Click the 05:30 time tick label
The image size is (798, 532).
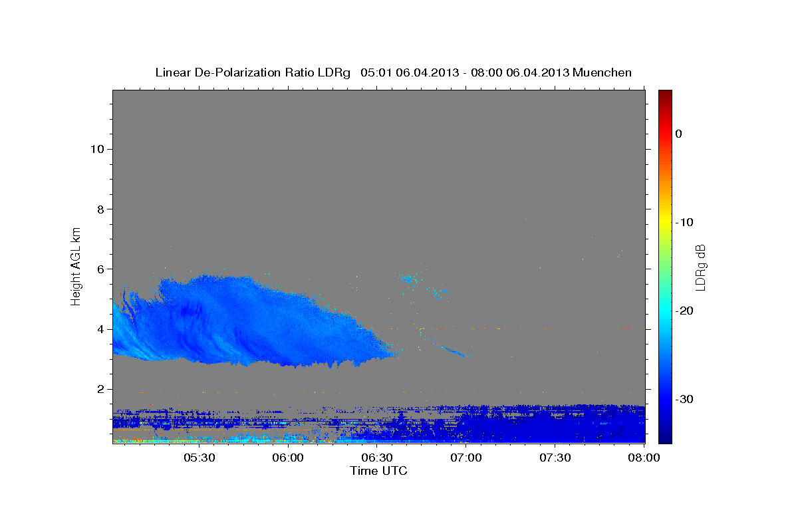(199, 458)
